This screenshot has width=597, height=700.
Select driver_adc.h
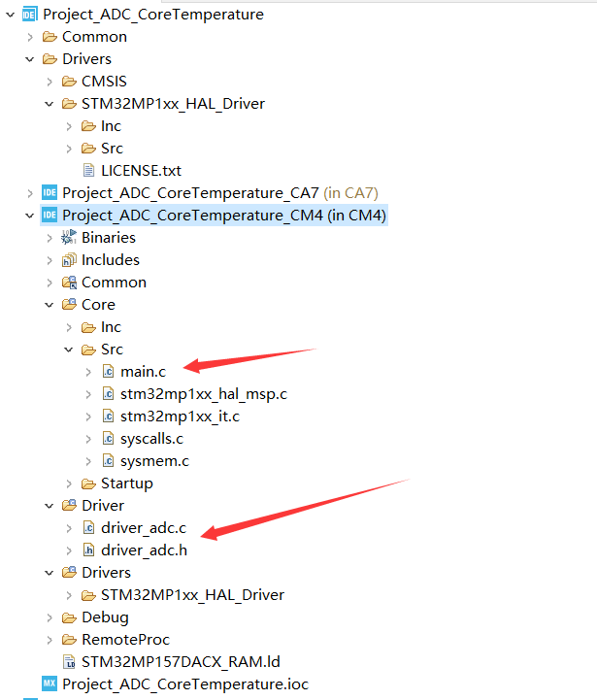point(144,550)
